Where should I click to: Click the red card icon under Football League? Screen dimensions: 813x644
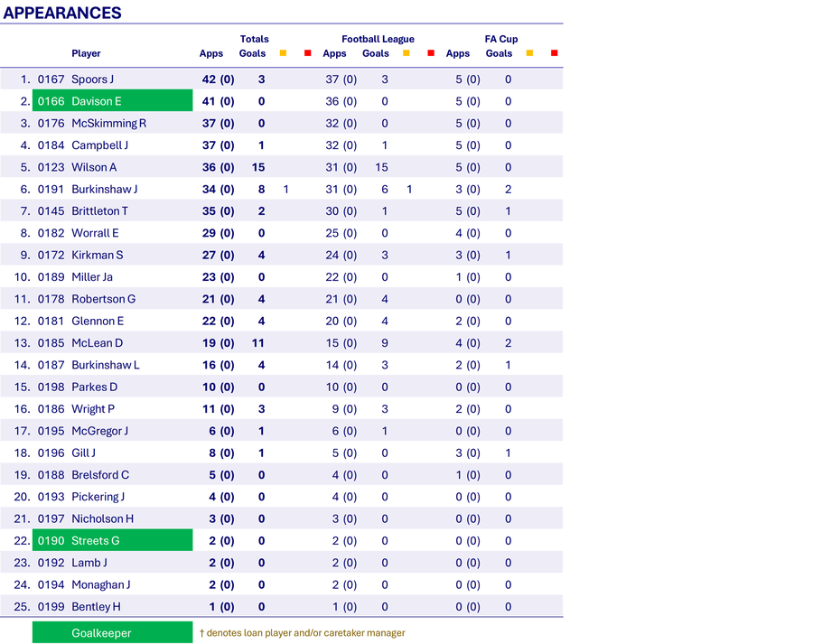point(431,53)
